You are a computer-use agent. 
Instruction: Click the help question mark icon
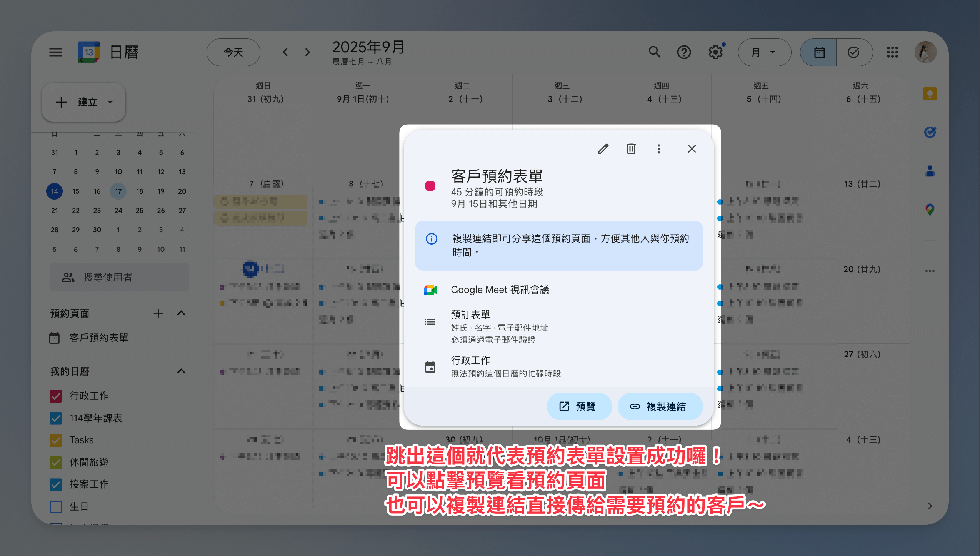[684, 52]
